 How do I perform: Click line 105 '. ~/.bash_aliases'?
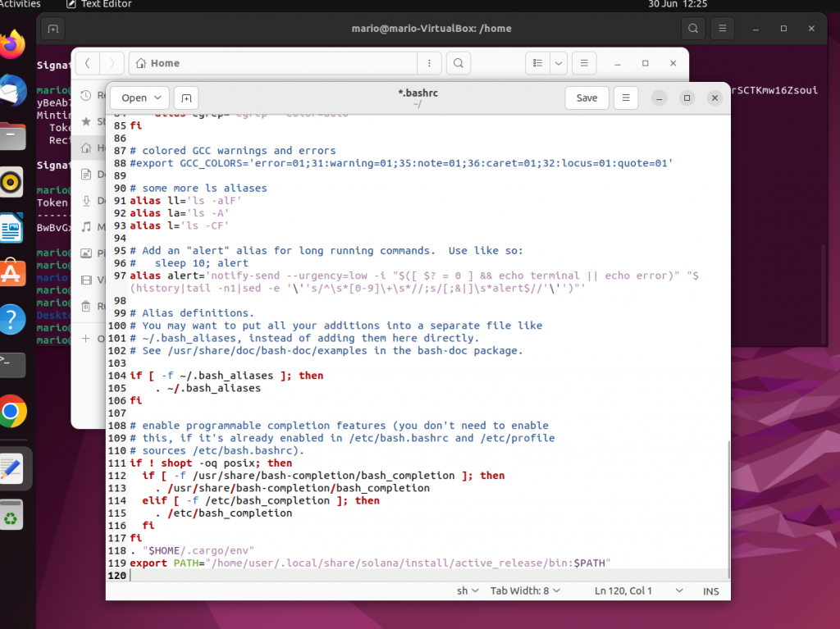point(208,388)
